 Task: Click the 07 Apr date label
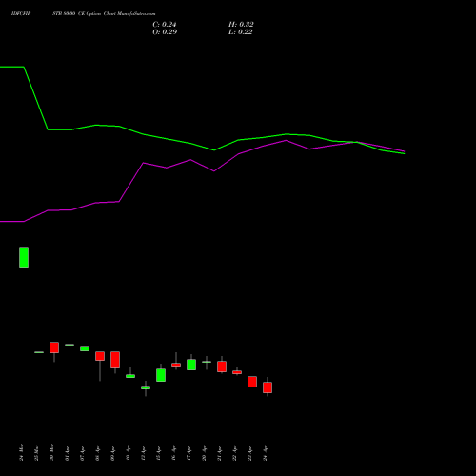tap(82, 453)
